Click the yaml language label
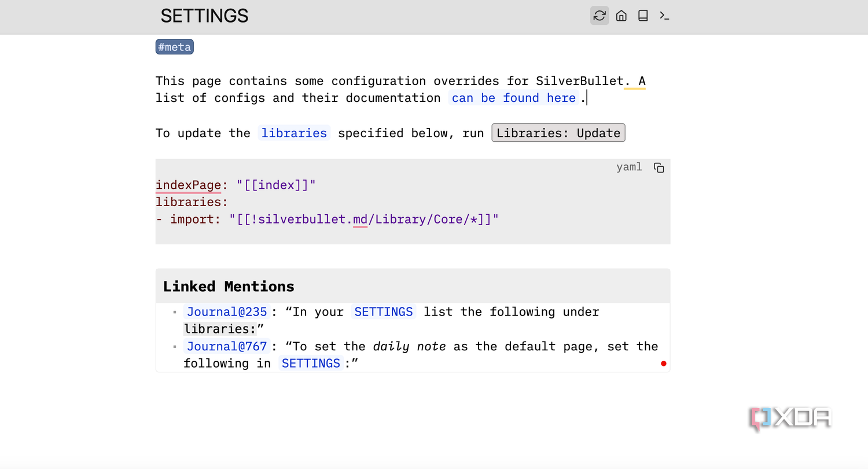 pos(629,167)
